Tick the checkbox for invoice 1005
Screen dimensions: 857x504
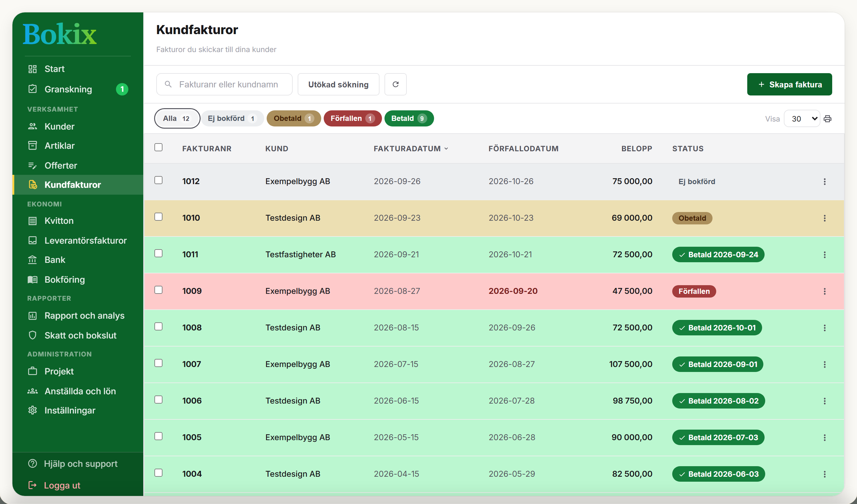coord(158,436)
